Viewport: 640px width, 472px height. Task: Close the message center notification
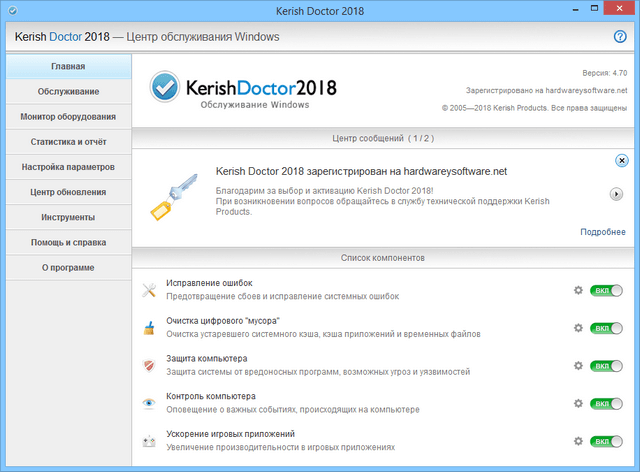coord(621,160)
